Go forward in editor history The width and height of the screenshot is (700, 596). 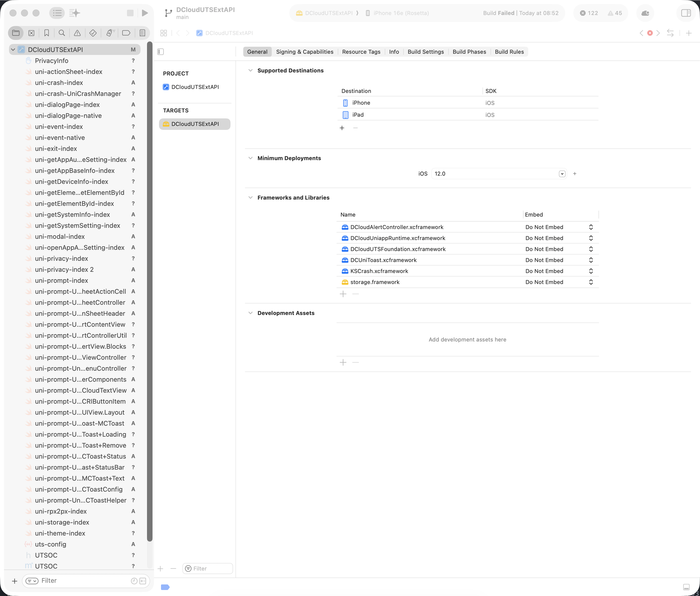187,33
